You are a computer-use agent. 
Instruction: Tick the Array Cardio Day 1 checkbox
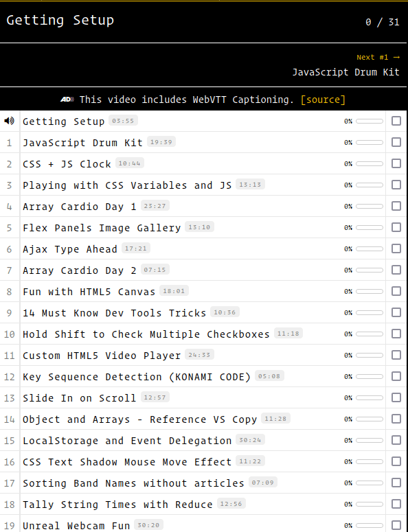point(396,206)
